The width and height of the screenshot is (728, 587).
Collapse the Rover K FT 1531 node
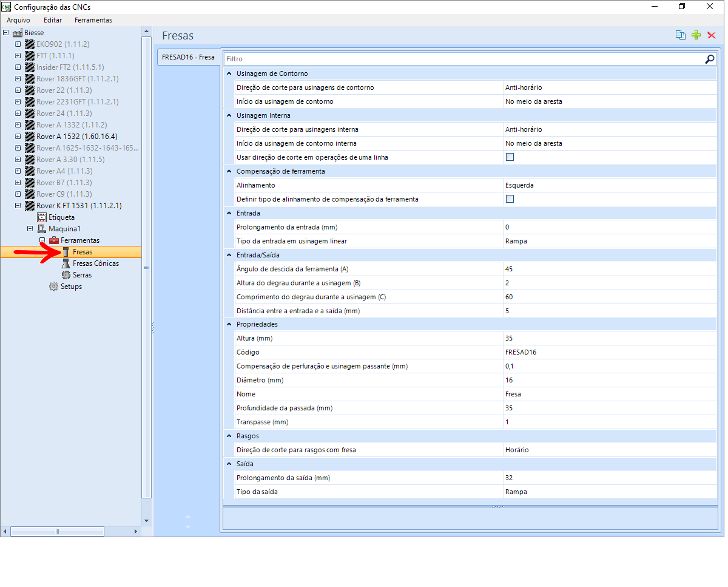(x=18, y=206)
